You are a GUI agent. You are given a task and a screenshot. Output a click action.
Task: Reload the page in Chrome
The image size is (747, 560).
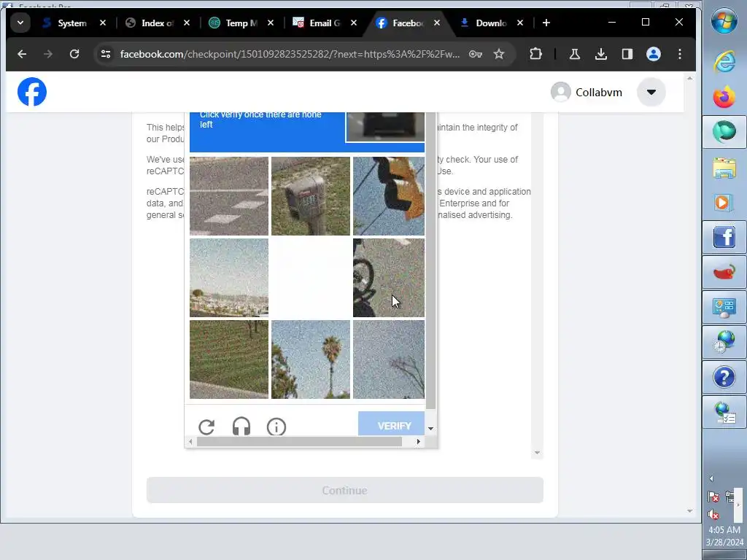pos(74,54)
